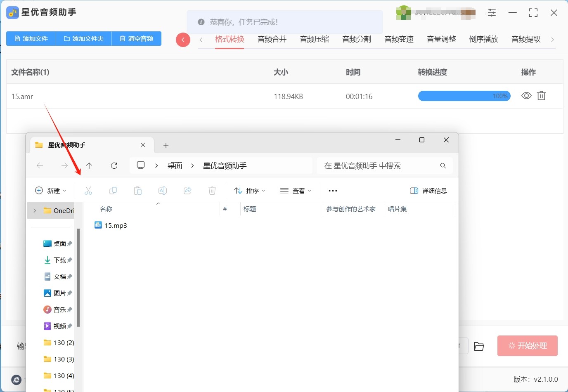The height and width of the screenshot is (392, 568).
Task: Switch to the 音频合并 tab
Action: [x=272, y=39]
